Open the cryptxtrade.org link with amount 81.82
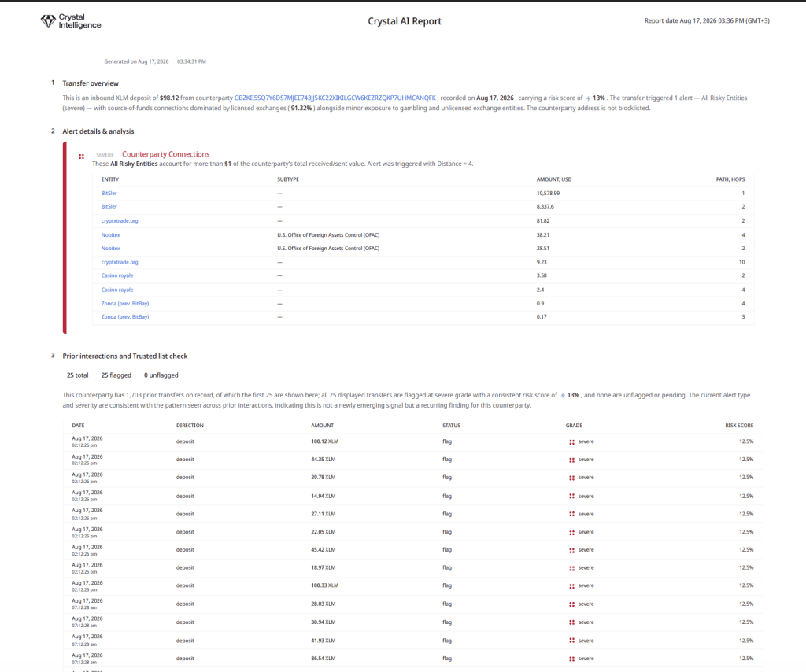 pyautogui.click(x=120, y=221)
